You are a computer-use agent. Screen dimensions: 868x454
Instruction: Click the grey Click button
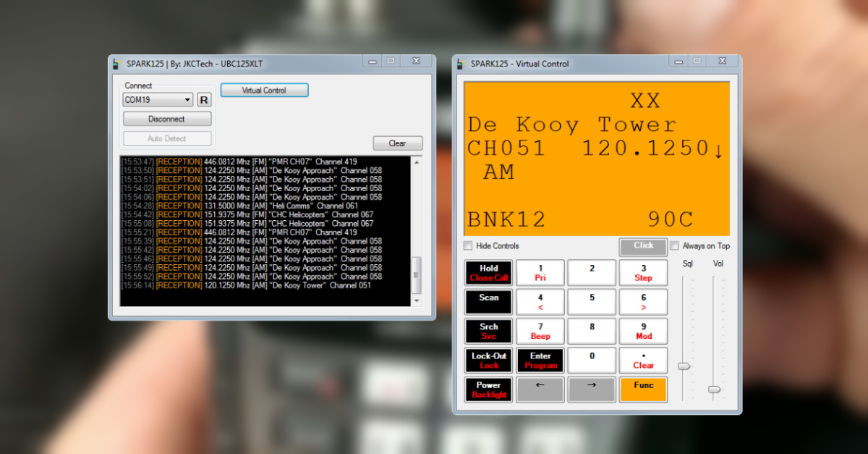(643, 247)
